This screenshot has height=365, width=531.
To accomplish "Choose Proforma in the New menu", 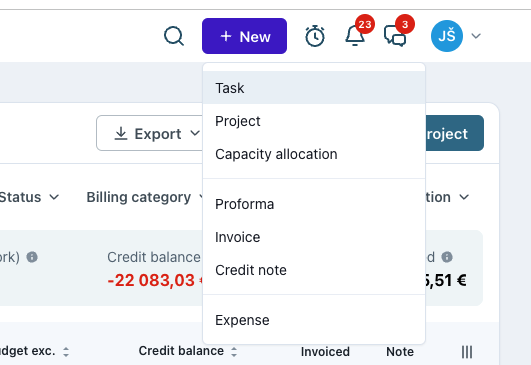I will (314, 204).
